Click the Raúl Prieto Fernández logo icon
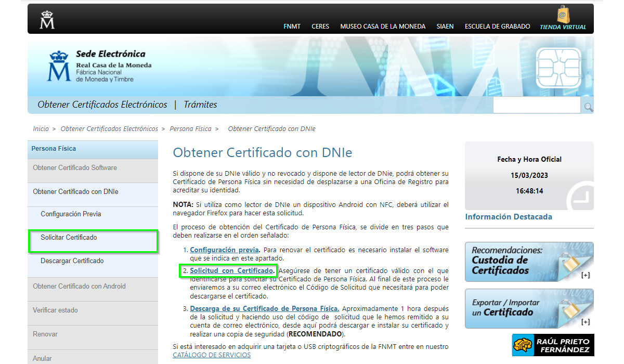624x364 pixels. (523, 345)
